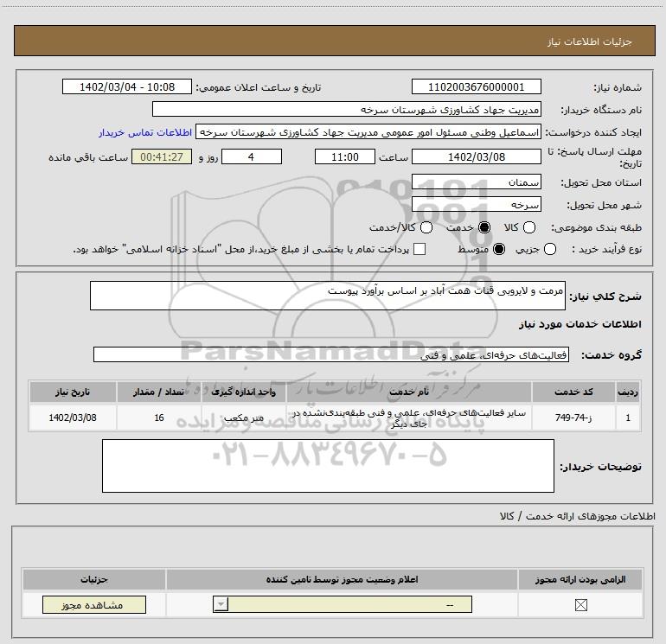The image size is (666, 644).
Task: Click the response deadline date 1402/03/08 field
Action: tap(476, 156)
